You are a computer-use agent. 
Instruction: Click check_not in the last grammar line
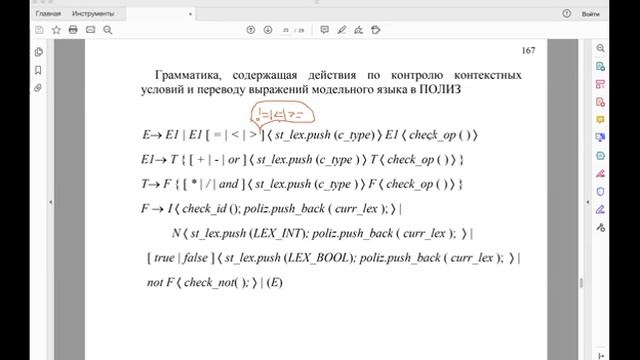pos(209,282)
